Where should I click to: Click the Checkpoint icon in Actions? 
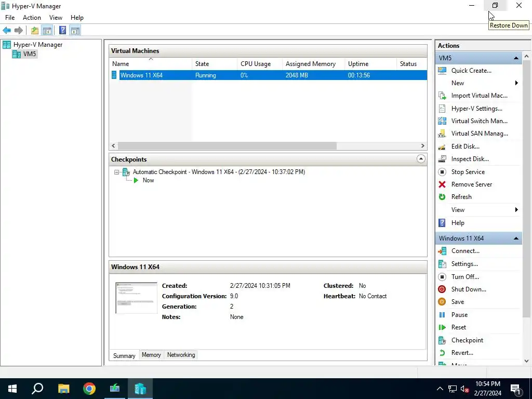[442, 340]
